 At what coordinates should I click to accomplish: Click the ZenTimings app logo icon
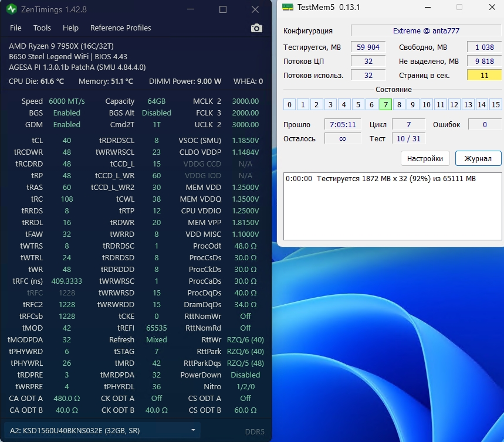[12, 9]
